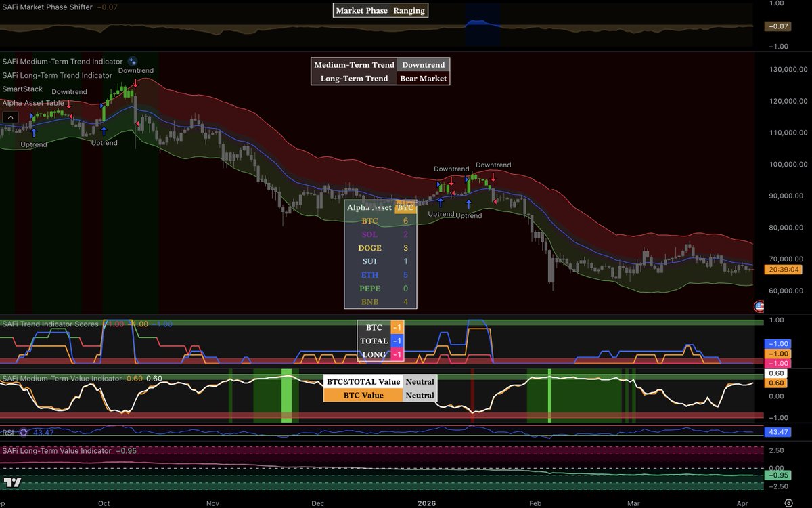Click the Long-Term Trend table label

click(x=355, y=78)
